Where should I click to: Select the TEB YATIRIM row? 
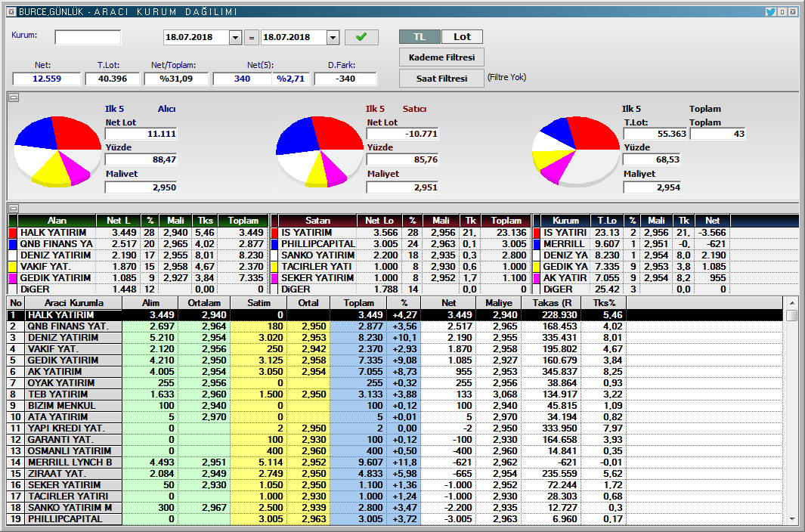395,394
